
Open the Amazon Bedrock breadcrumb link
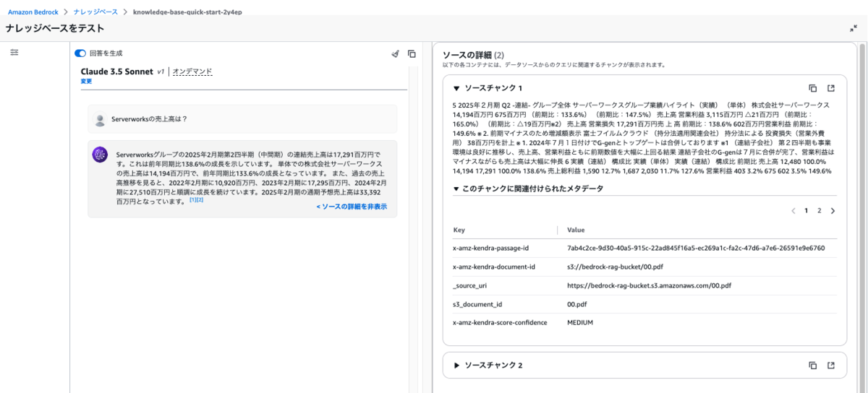point(33,12)
